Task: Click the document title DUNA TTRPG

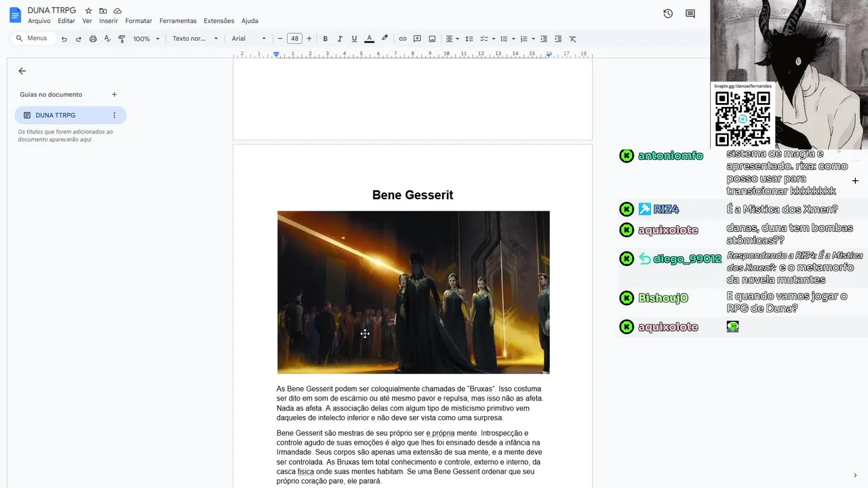Action: pos(52,11)
